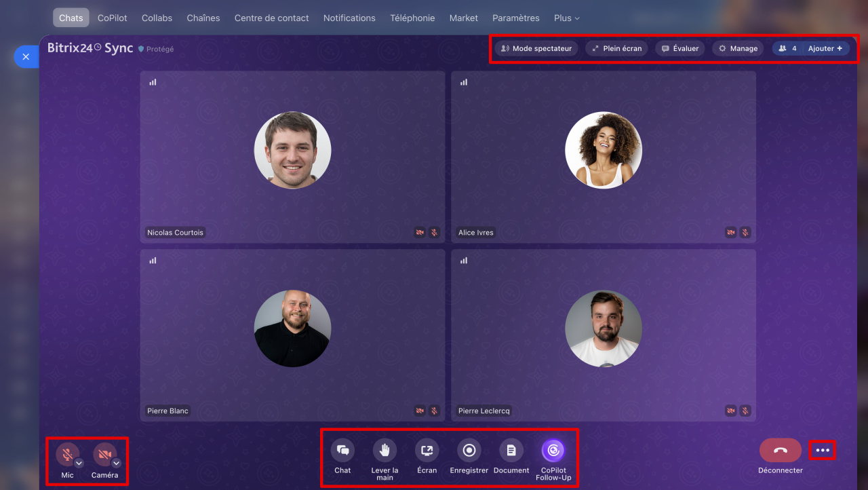The width and height of the screenshot is (868, 490).
Task: Click Pierre Blanc avatar
Action: [292, 328]
